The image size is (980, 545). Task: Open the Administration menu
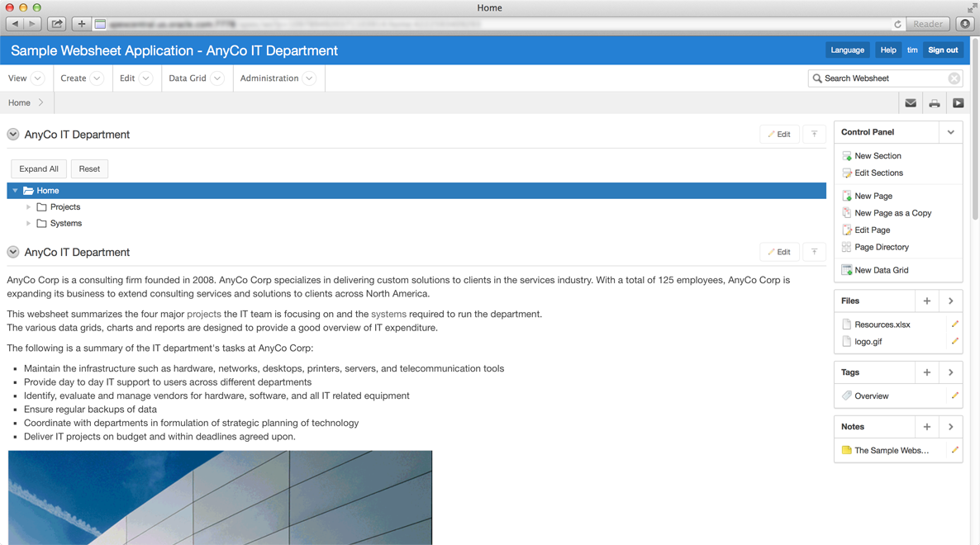tap(277, 78)
